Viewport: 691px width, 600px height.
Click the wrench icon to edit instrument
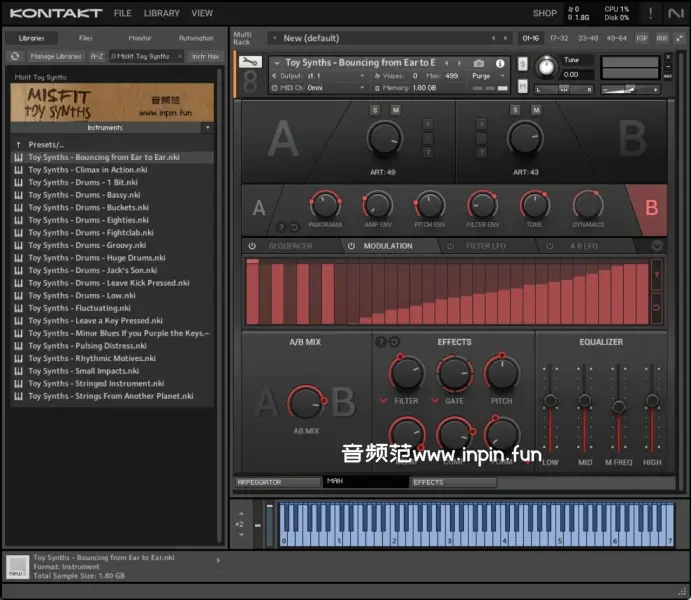point(251,62)
